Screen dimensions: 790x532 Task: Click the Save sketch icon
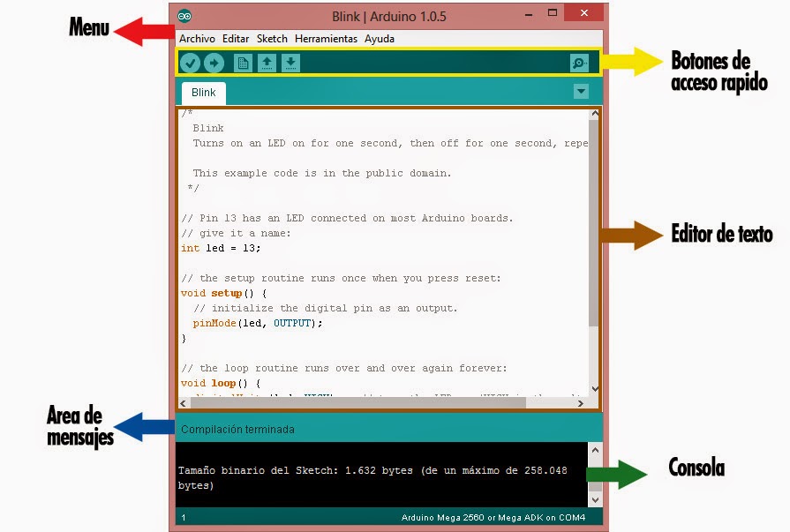click(290, 63)
